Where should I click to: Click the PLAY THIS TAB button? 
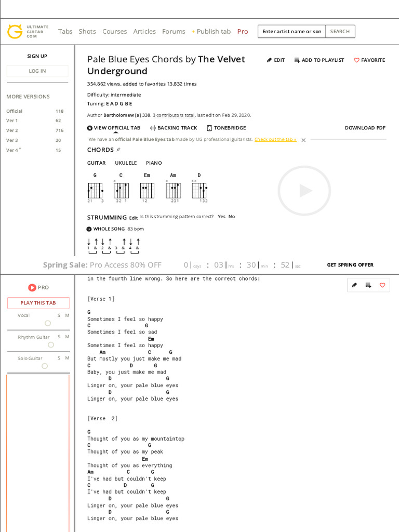(x=38, y=303)
